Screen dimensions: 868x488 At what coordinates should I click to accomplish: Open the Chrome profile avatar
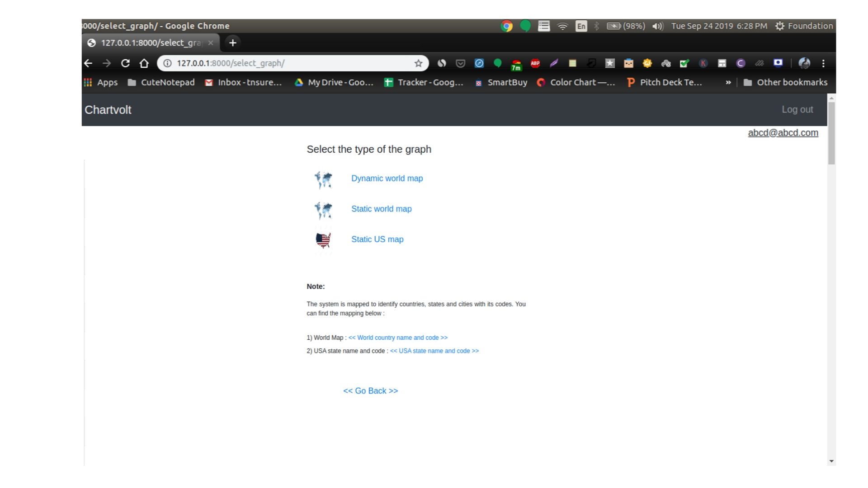click(x=804, y=63)
